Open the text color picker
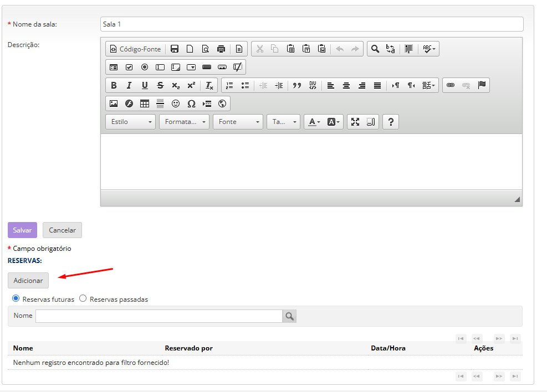The width and height of the screenshot is (547, 392). coord(314,122)
